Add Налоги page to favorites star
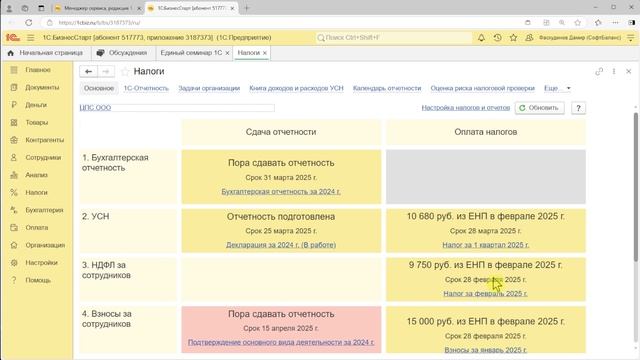Viewport: 640px width, 360px height. 125,71
